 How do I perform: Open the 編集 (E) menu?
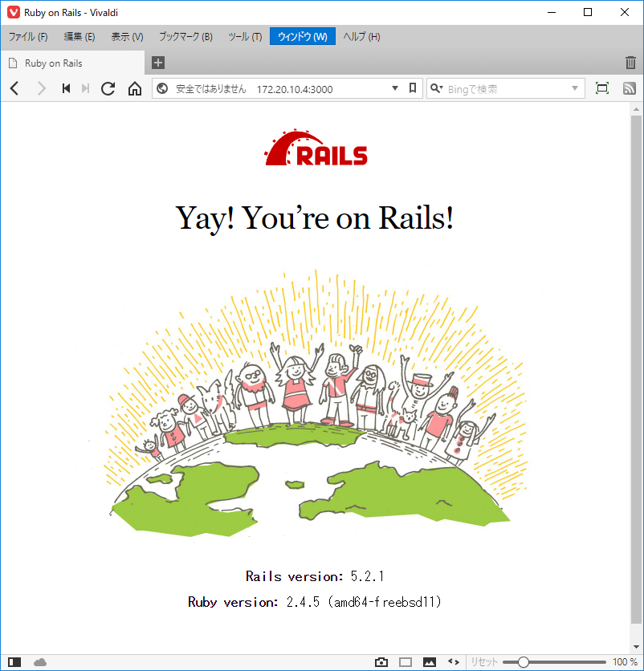click(79, 37)
